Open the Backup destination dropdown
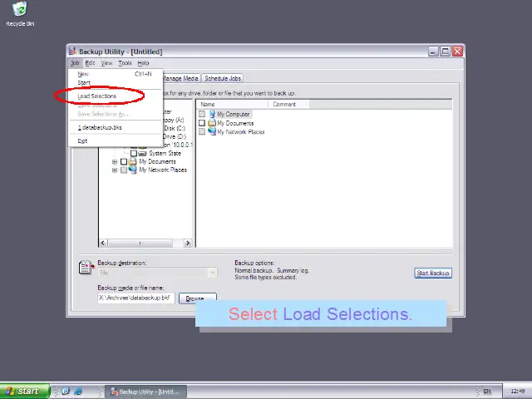The height and width of the screenshot is (399, 532). coord(212,273)
